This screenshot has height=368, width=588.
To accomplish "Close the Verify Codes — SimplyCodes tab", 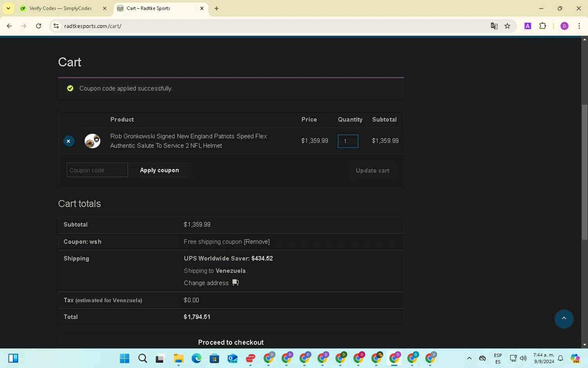I will coord(105,8).
